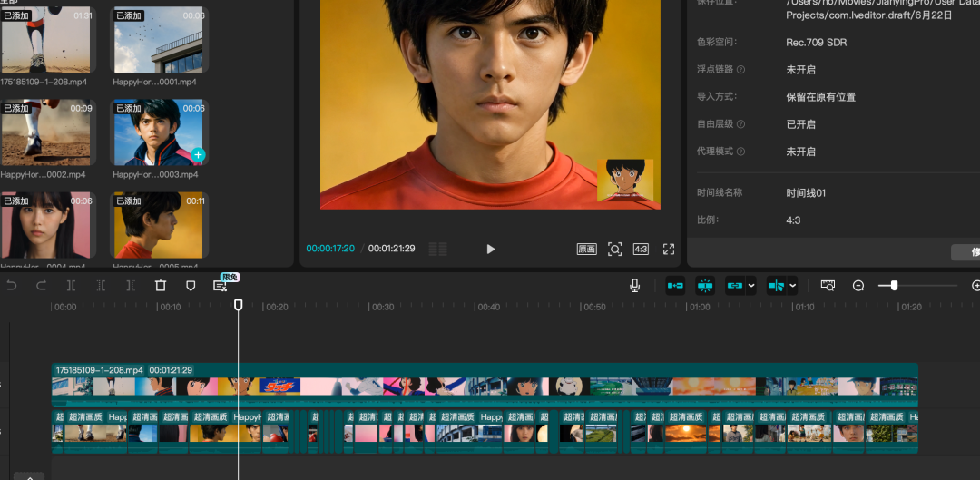980x480 pixels.
Task: Select main track clip 175185109-1-208.mp4
Action: click(x=485, y=385)
